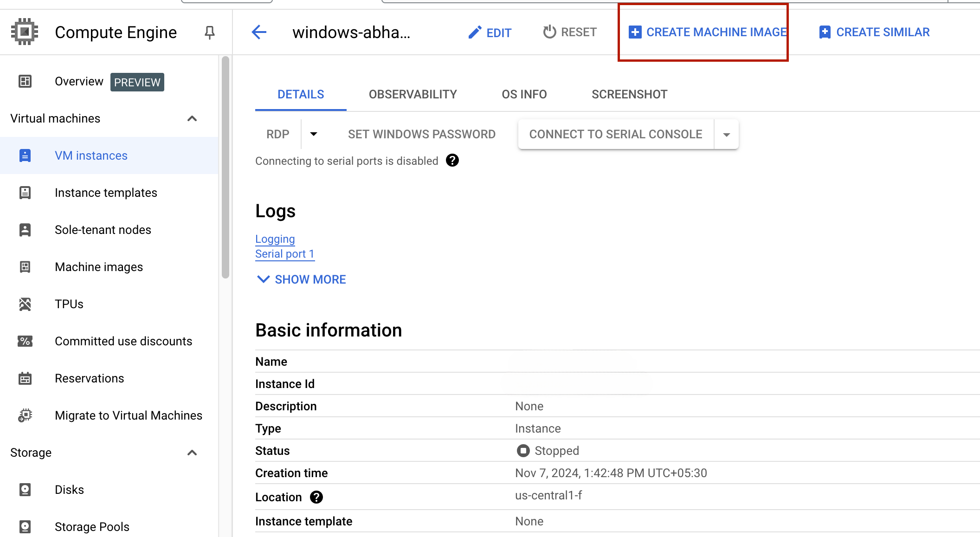Expand the RDP dropdown arrow
Screen dimensions: 980x537
(x=314, y=134)
